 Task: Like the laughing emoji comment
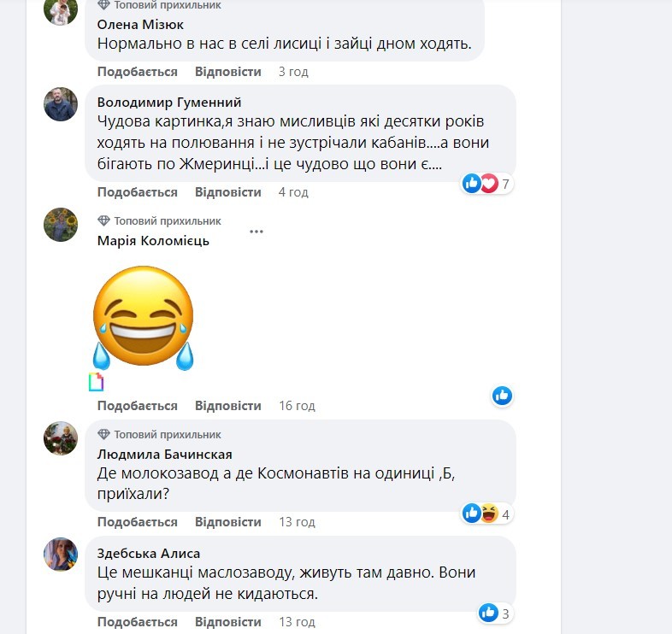coord(137,406)
